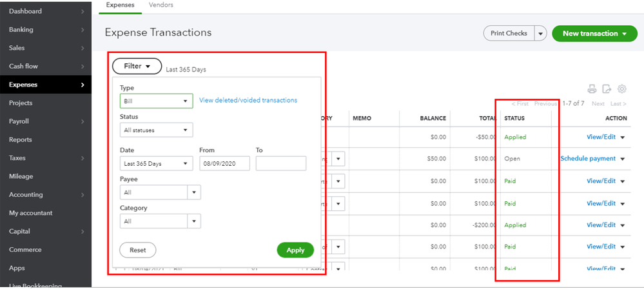644x291 pixels.
Task: Open action arrow in -$50.00 row
Action: [x=623, y=137]
